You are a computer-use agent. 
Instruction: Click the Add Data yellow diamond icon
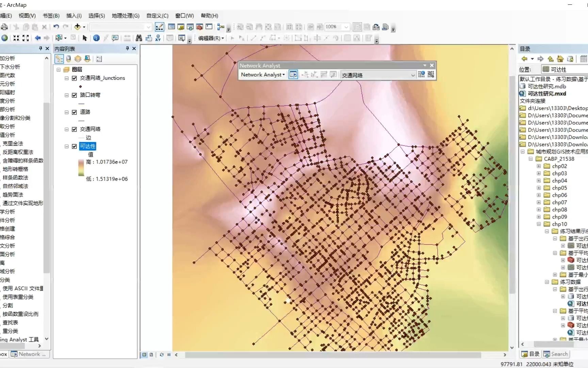78,27
